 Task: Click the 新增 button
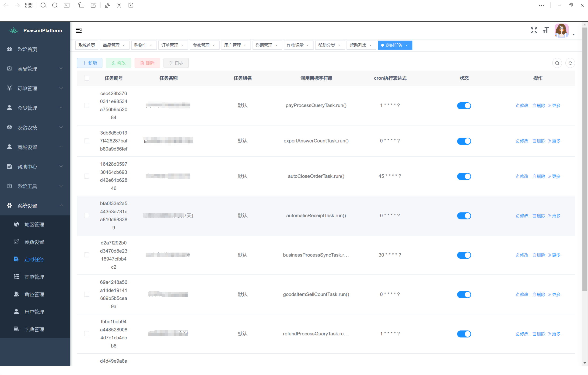[90, 63]
